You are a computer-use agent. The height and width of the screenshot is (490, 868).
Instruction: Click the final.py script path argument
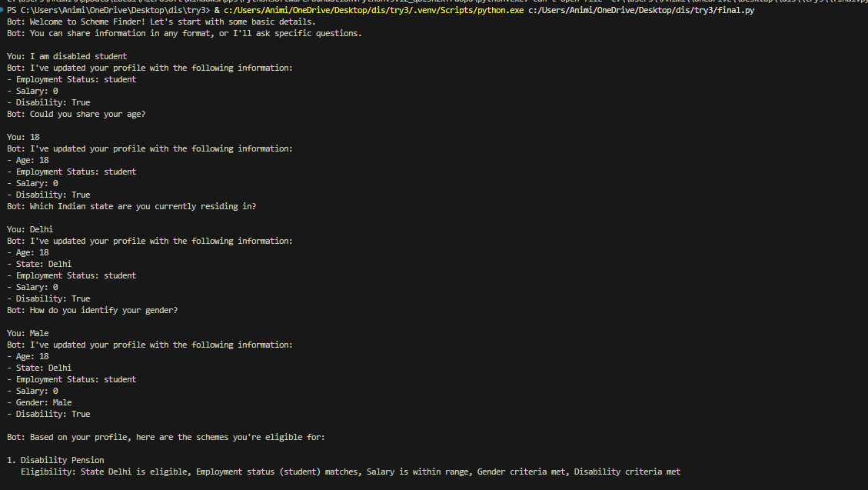(641, 10)
